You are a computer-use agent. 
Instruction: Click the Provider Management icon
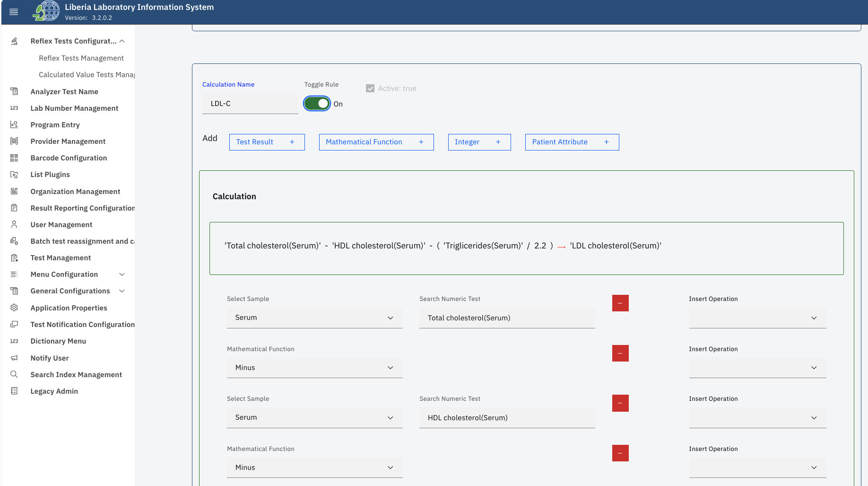pyautogui.click(x=14, y=141)
